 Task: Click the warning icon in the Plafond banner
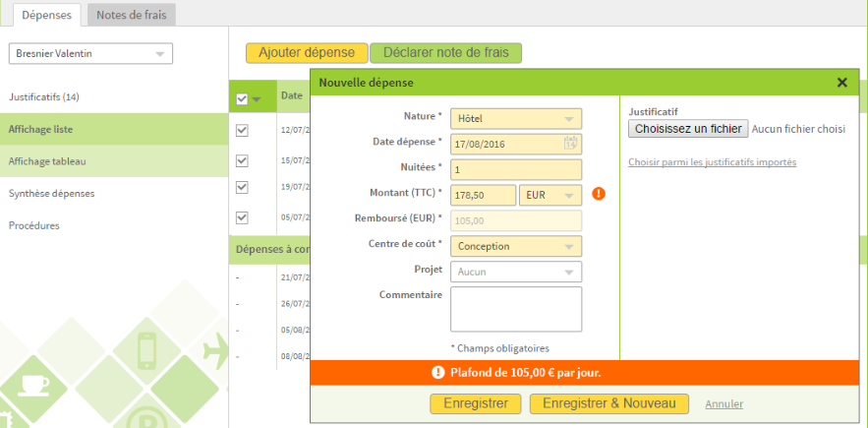pos(437,373)
